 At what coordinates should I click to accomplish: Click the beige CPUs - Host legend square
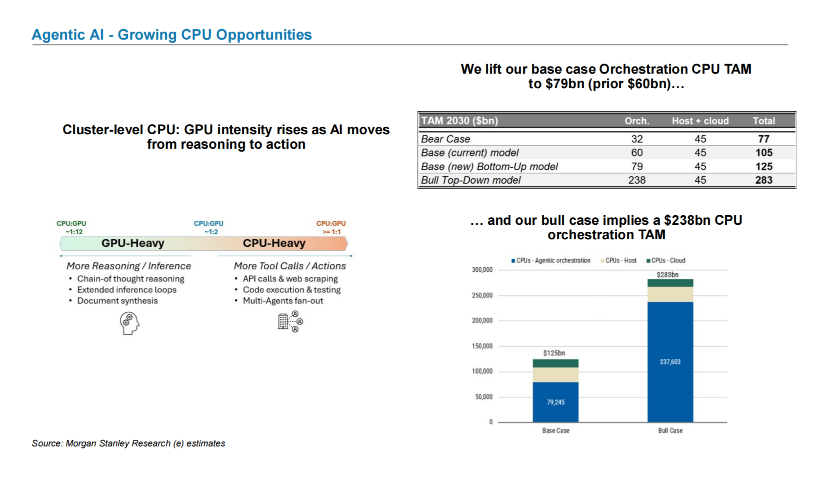coord(602,261)
